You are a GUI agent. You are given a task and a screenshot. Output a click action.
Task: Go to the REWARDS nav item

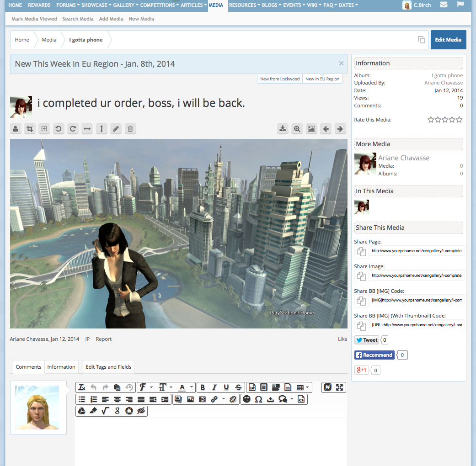pos(39,5)
